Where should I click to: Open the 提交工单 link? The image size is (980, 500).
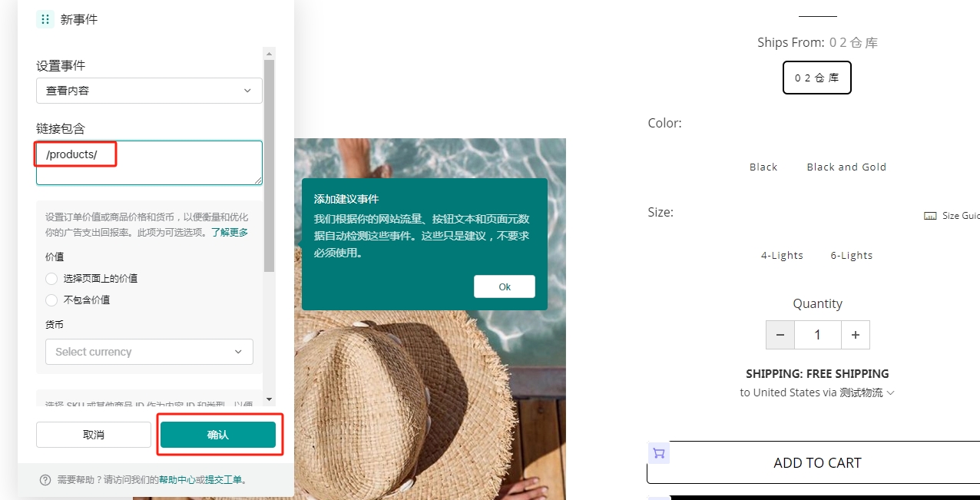click(x=223, y=480)
